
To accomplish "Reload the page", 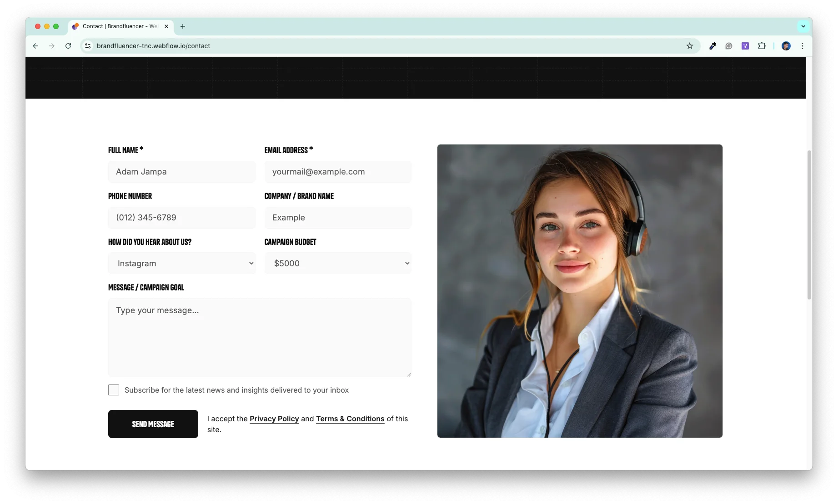I will tap(68, 46).
